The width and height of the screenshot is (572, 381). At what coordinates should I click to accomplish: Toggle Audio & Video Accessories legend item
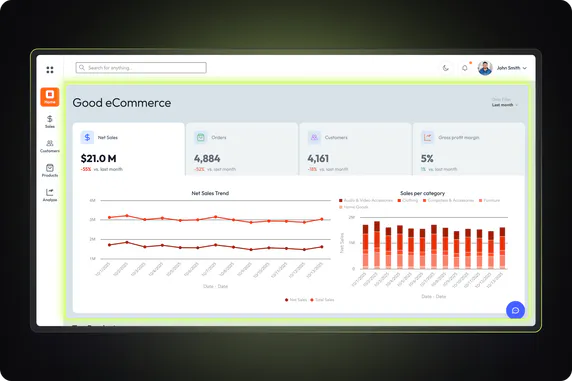[x=366, y=200]
